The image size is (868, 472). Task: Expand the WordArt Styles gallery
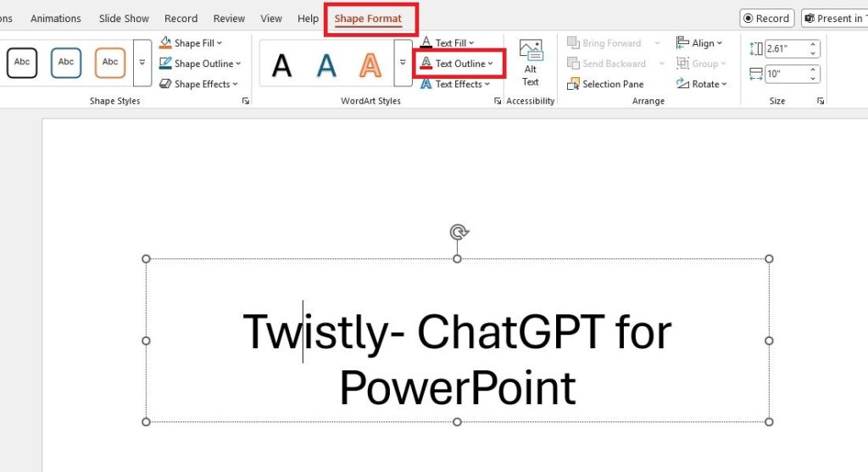click(x=403, y=63)
